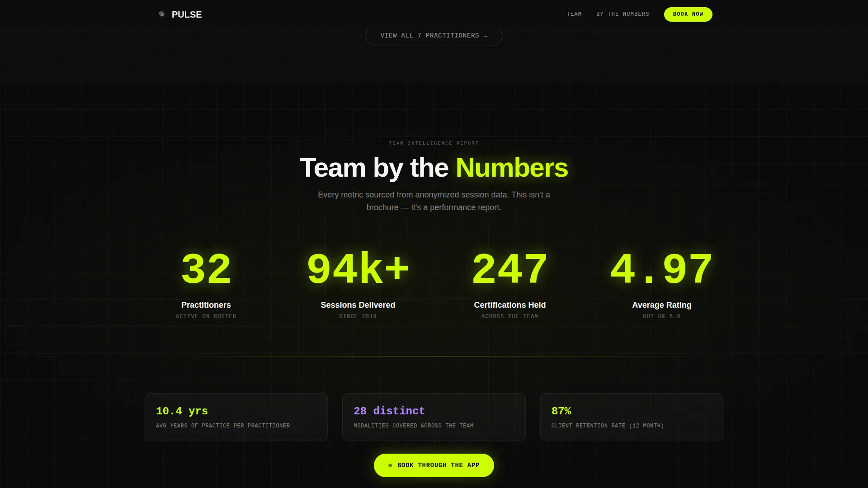Image resolution: width=868 pixels, height=488 pixels.
Task: Click the 28 distinct modalities card
Action: pos(434,417)
